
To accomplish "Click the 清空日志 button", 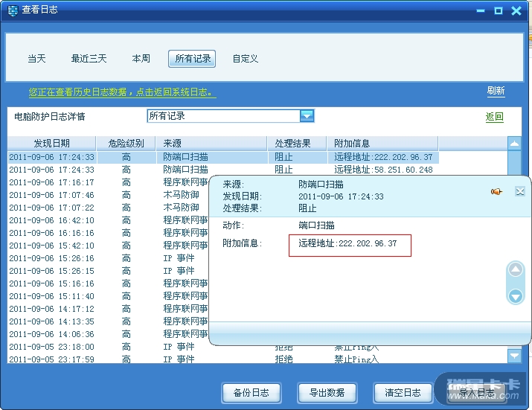I will (x=403, y=393).
